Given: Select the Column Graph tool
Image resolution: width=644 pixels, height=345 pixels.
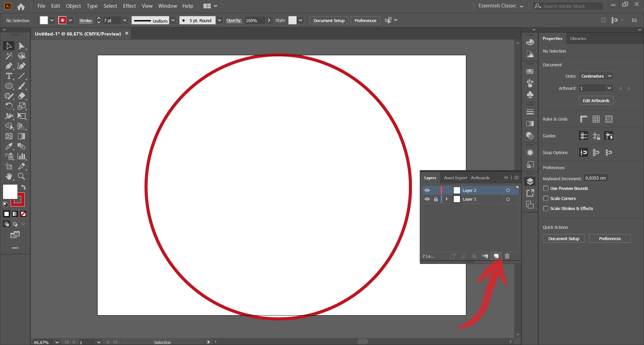Looking at the screenshot, I should pos(22,156).
